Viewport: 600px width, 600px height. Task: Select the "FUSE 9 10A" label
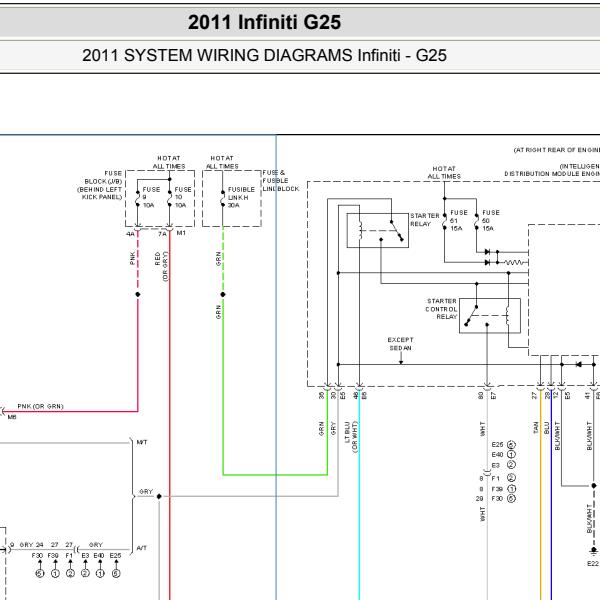tap(151, 197)
